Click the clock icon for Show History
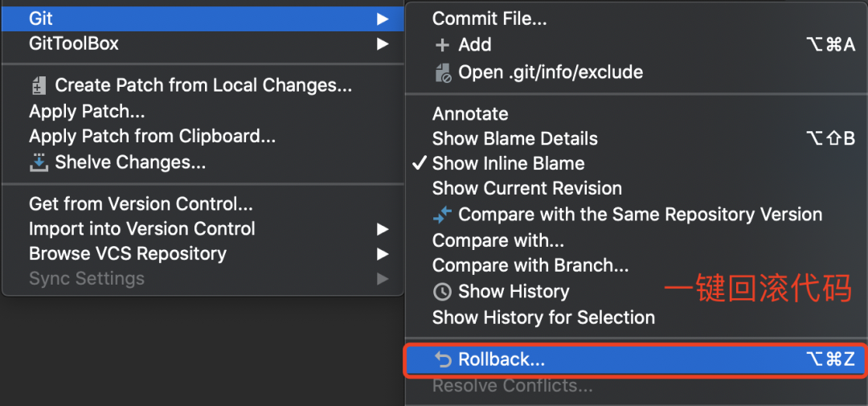The image size is (868, 406). 442,292
